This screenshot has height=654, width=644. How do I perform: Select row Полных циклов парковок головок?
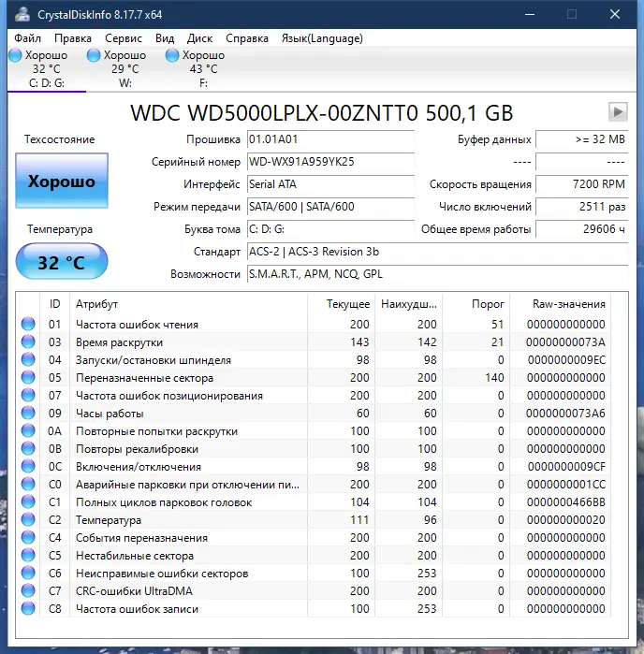click(x=314, y=501)
